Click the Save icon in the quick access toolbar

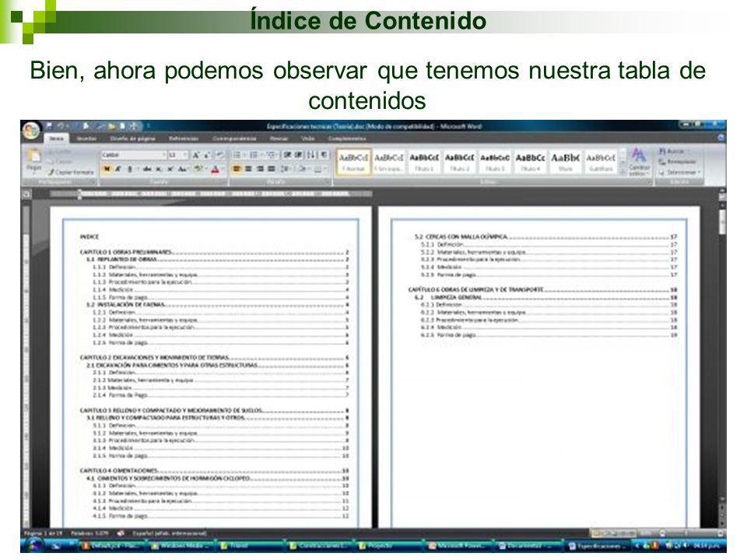[49, 126]
